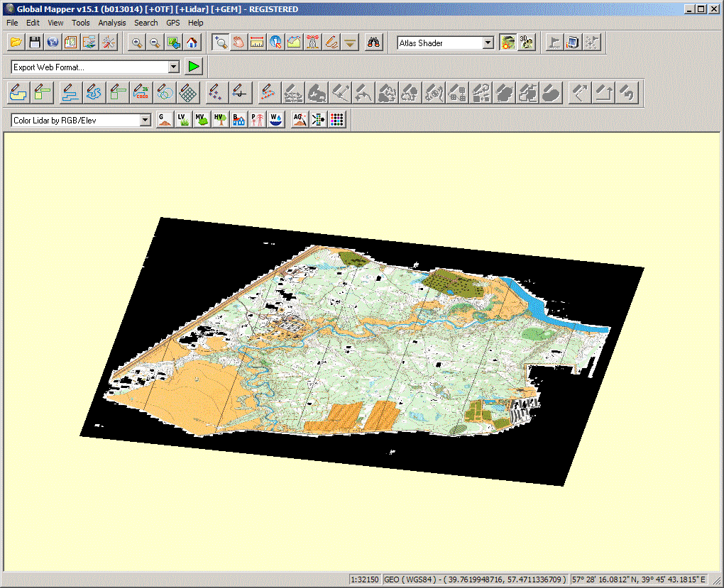
Task: Toggle Lidar Water points filter (W)
Action: pos(276,120)
